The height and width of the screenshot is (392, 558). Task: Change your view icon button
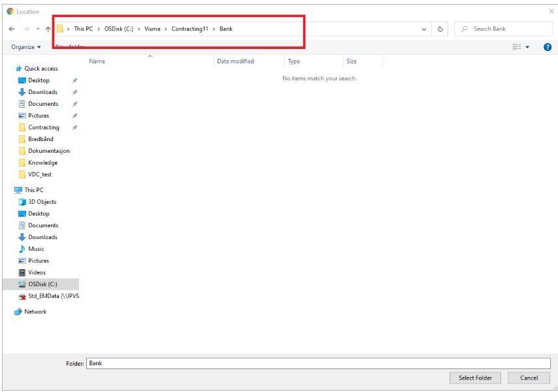pyautogui.click(x=517, y=47)
